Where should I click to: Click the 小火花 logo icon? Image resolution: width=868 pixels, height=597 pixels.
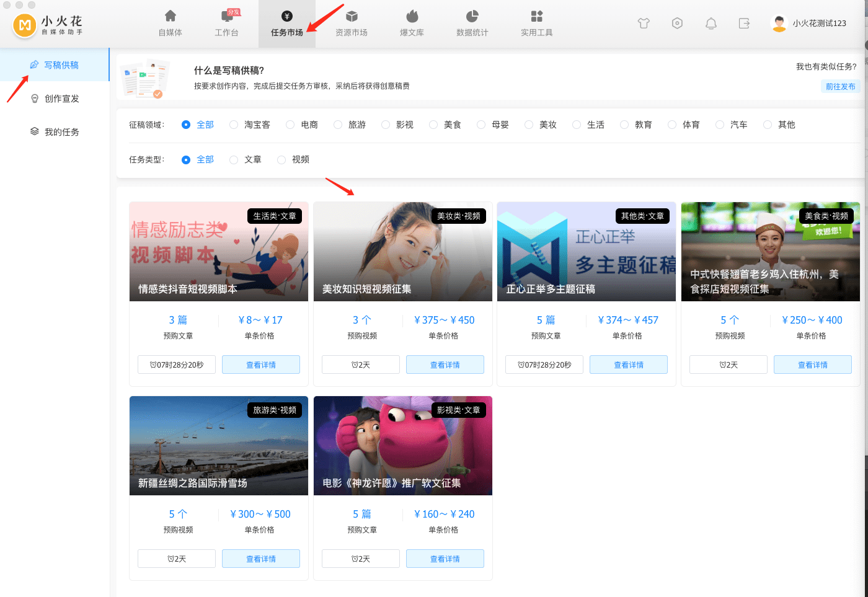25,25
